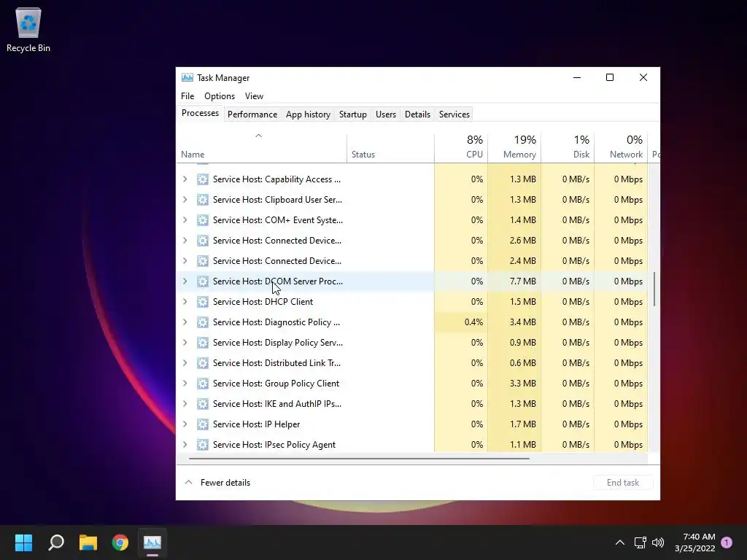Open the Recycle Bin desktop icon
747x560 pixels.
[28, 30]
